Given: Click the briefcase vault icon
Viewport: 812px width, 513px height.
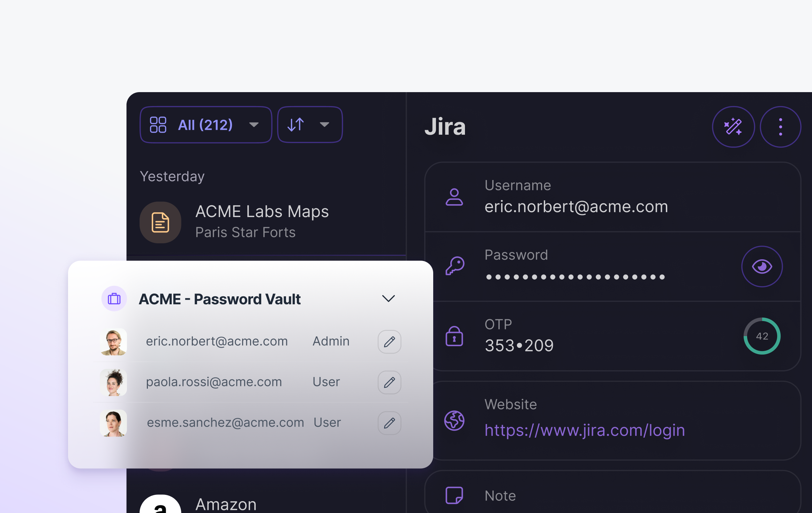Looking at the screenshot, I should click(x=114, y=299).
